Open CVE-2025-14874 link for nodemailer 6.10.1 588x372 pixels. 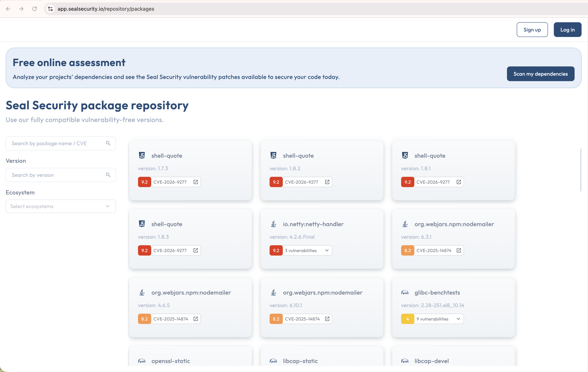pyautogui.click(x=327, y=319)
